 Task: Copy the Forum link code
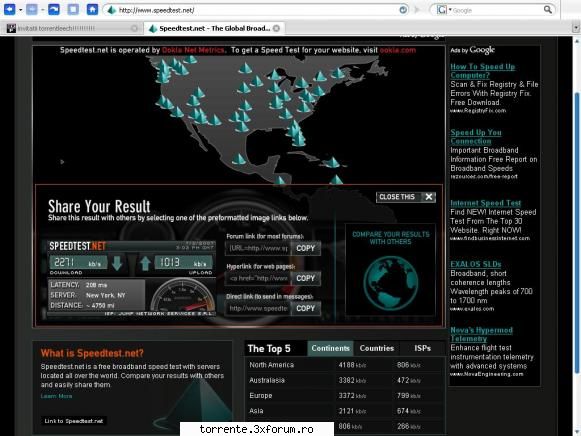(306, 249)
